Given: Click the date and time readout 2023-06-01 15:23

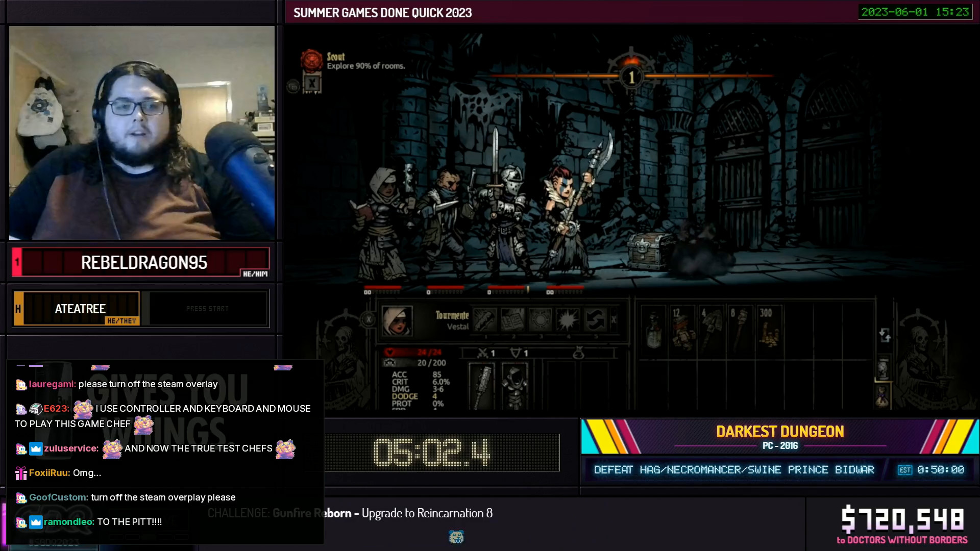Looking at the screenshot, I should (x=915, y=12).
